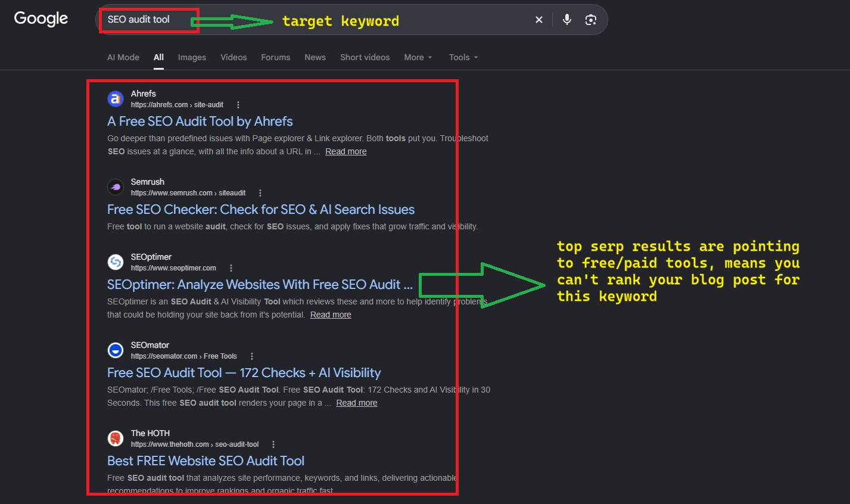This screenshot has height=504, width=850.
Task: Expand the Tools dropdown
Action: tap(463, 57)
